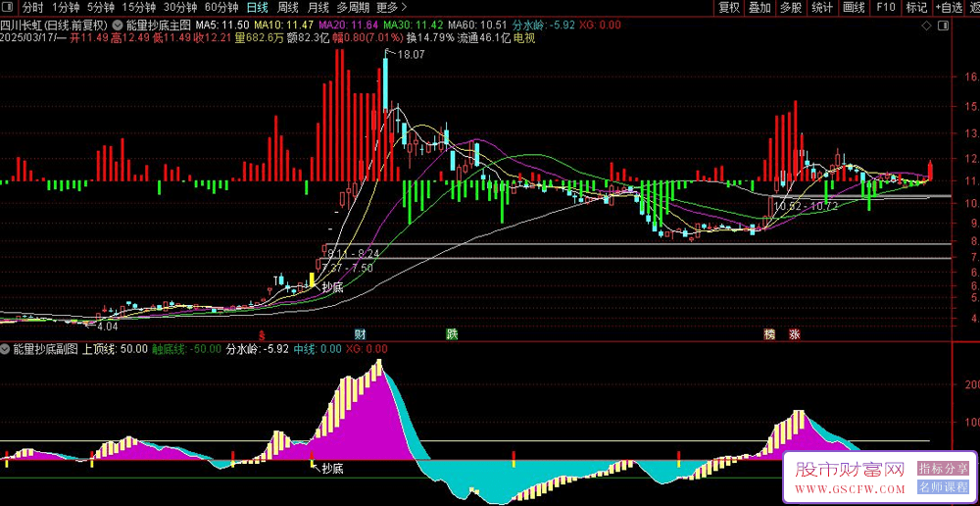
Task: Click the 4.04 low price label
Action: pos(106,326)
